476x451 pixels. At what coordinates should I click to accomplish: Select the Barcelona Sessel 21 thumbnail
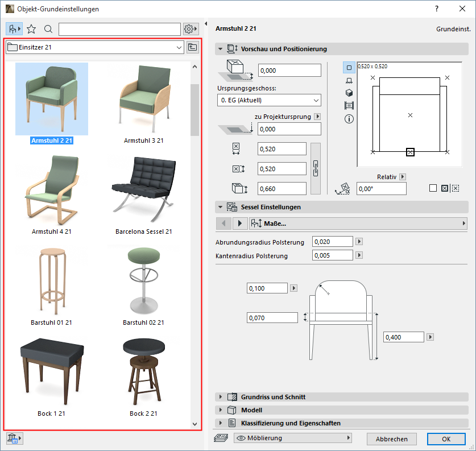tap(143, 191)
